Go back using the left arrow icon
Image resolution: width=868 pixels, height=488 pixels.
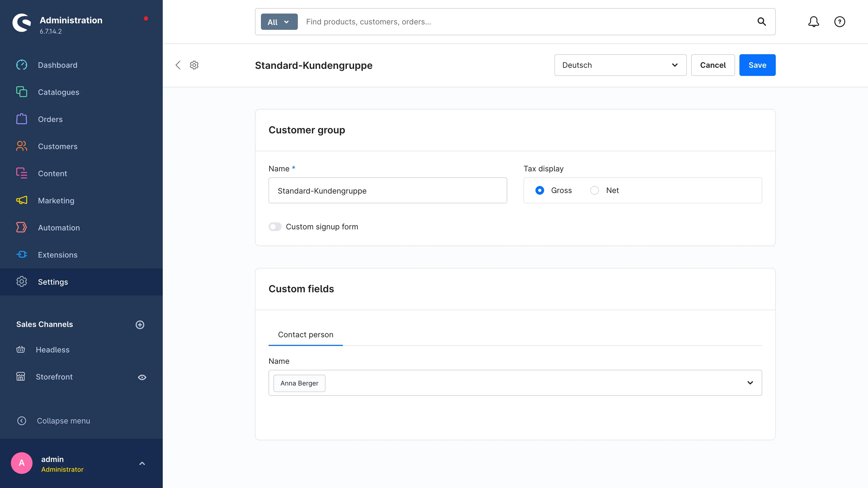[178, 65]
